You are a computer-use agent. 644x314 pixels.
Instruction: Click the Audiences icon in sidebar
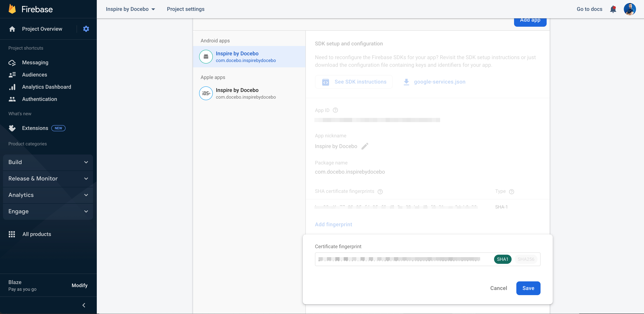coord(12,75)
